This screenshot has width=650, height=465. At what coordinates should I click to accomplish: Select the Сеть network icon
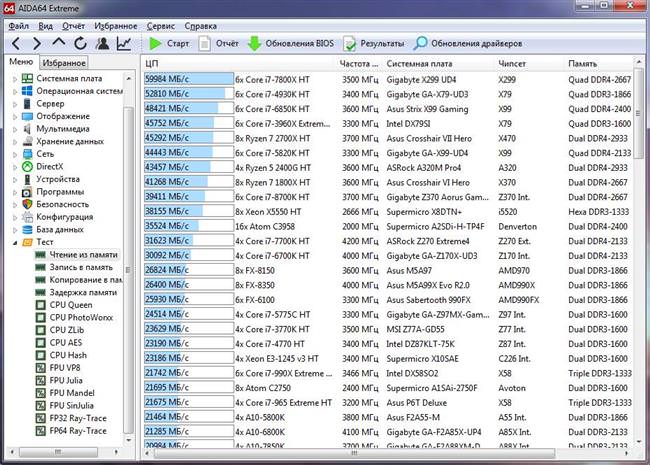pos(27,154)
